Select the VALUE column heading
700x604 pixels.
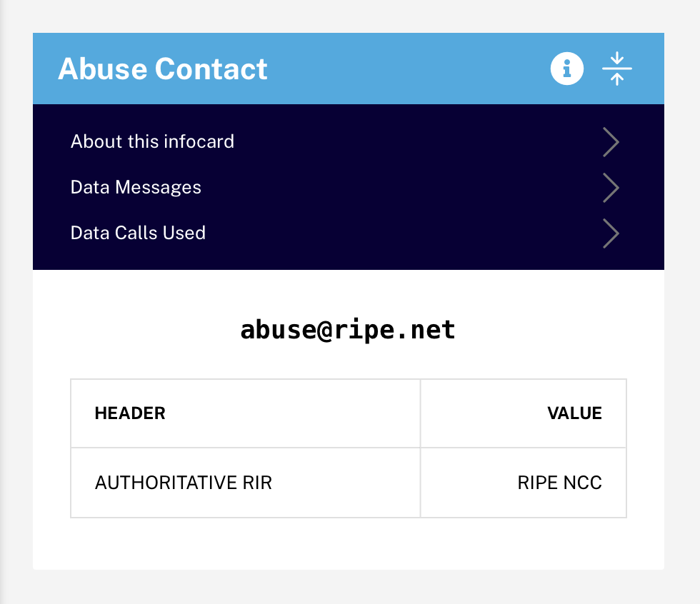[574, 413]
